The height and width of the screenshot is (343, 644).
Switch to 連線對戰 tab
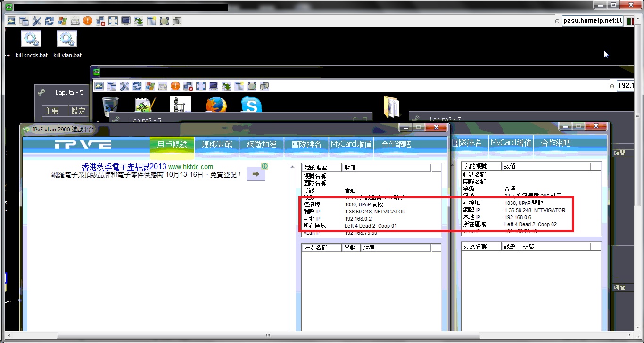click(217, 145)
